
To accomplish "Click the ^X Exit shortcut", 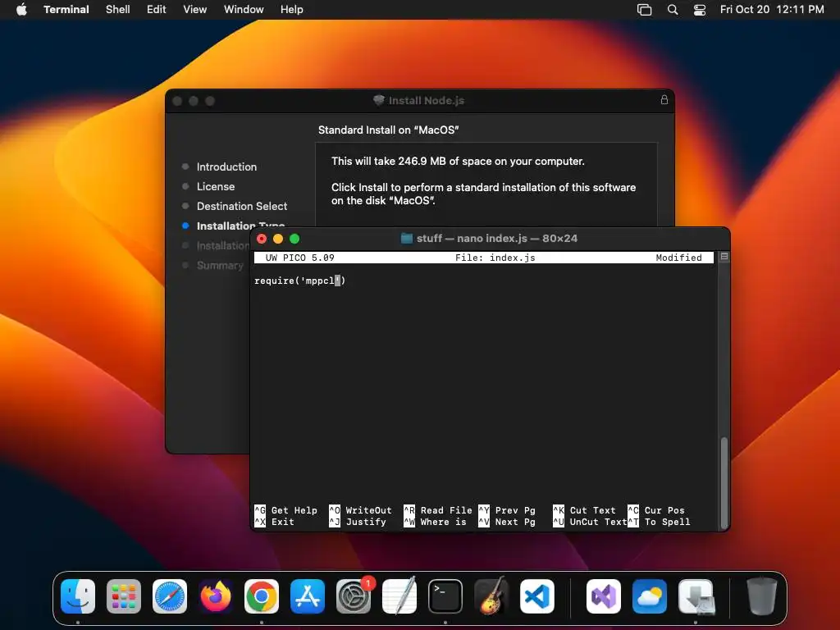I will point(274,522).
